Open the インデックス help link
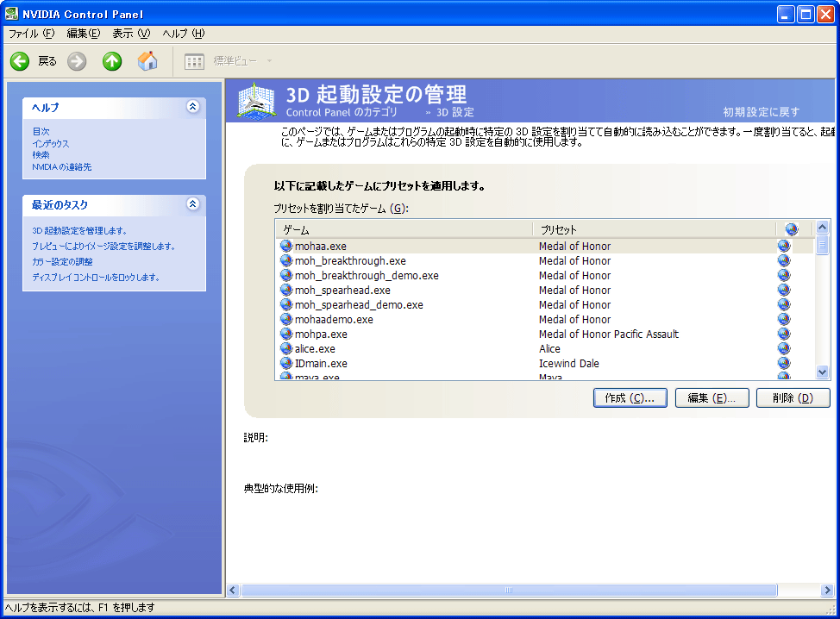The image size is (840, 619). point(50,143)
